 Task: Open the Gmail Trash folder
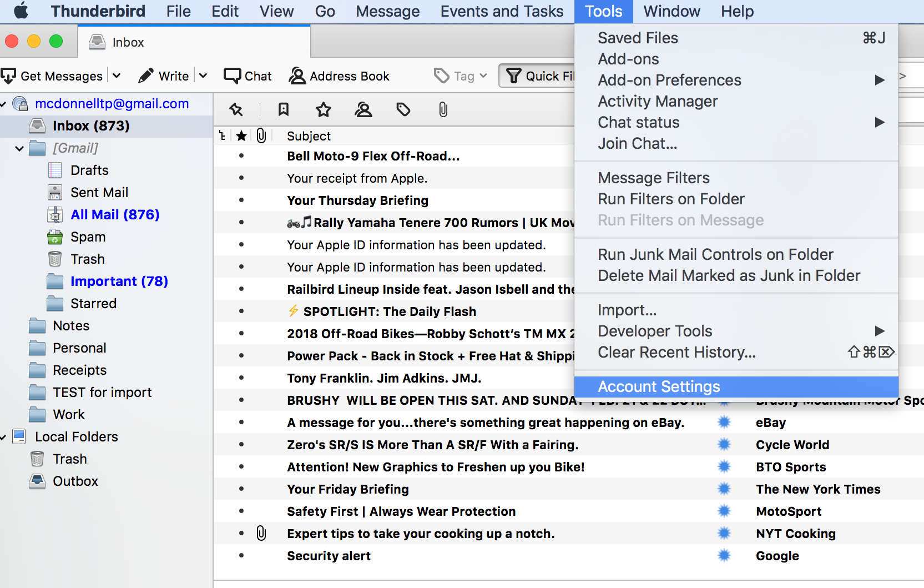tap(88, 259)
